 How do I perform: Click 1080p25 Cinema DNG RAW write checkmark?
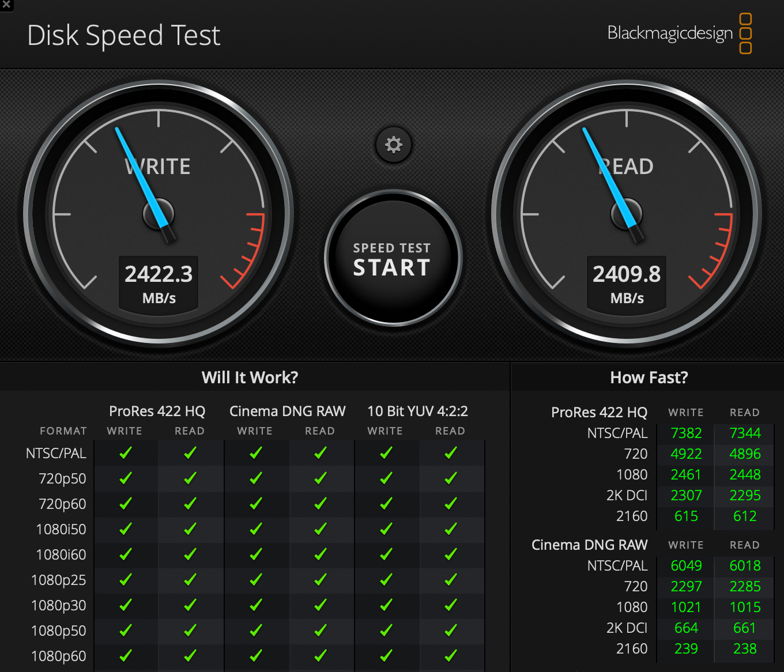(255, 580)
